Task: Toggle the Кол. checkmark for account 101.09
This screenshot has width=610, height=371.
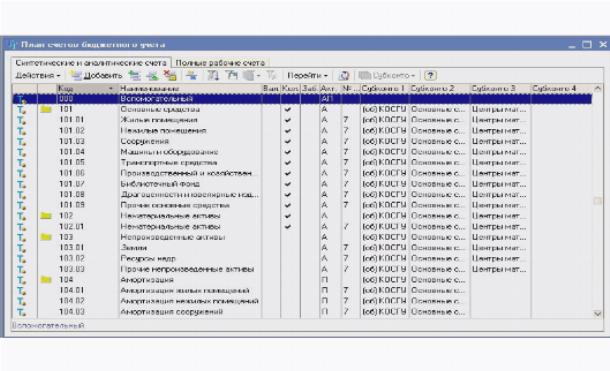Action: point(288,205)
